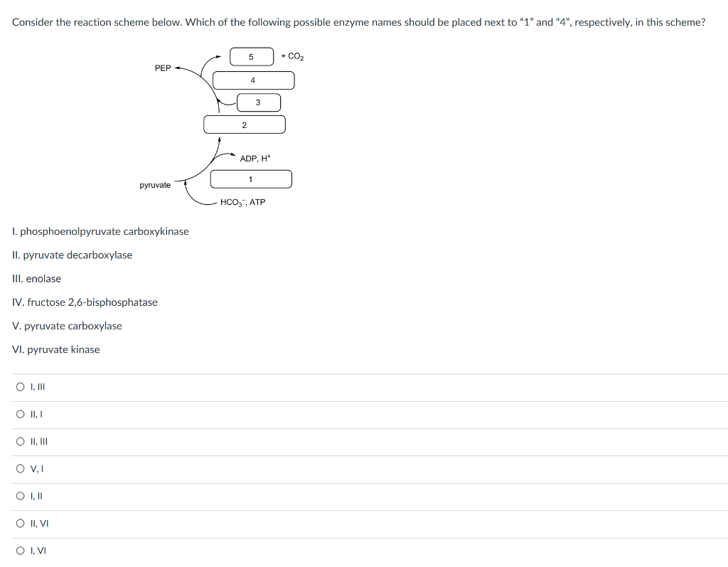Click the enzyme box labeled "1" in the diagram

tap(251, 179)
